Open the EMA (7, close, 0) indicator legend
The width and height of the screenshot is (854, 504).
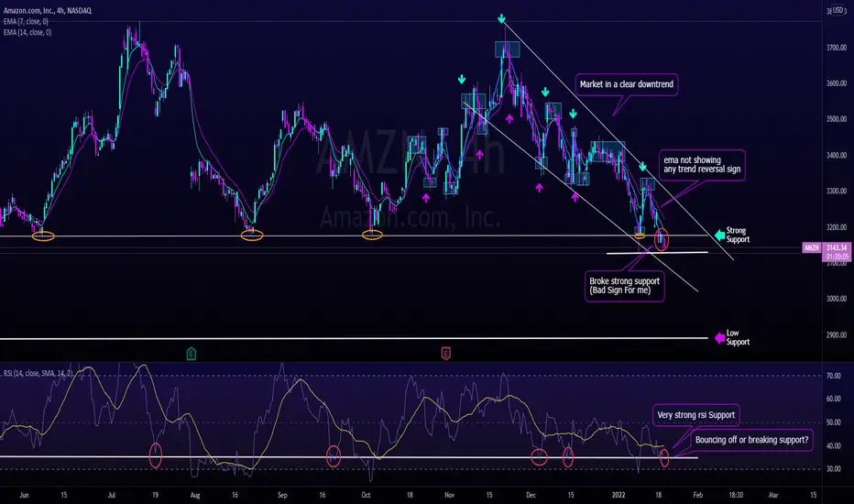click(x=26, y=22)
